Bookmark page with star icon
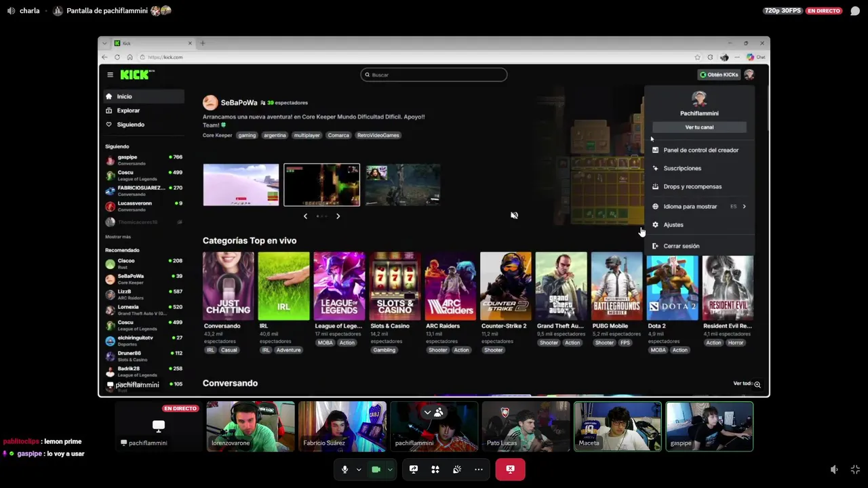 pos(697,57)
